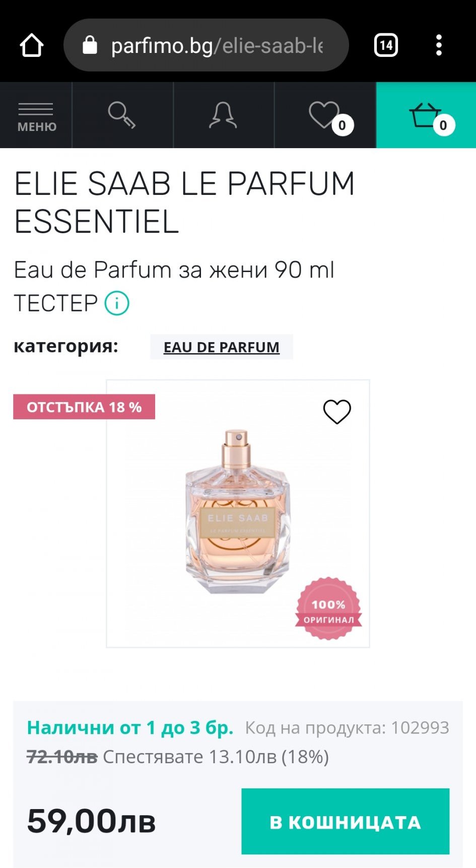Toggle favorite heart on product image
The height and width of the screenshot is (868, 476).
pos(337,412)
